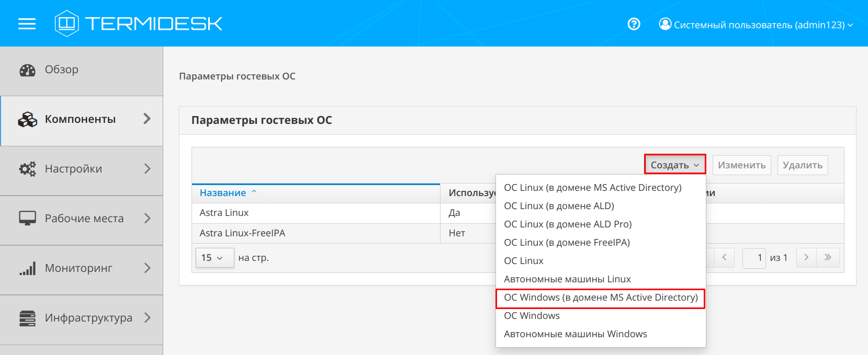
Task: Click the Параметры гостевых ОС breadcrumb
Action: [x=237, y=76]
